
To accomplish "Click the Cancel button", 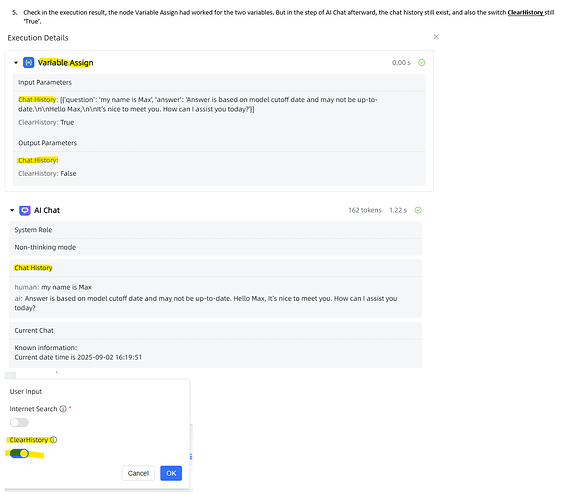I will [x=138, y=474].
